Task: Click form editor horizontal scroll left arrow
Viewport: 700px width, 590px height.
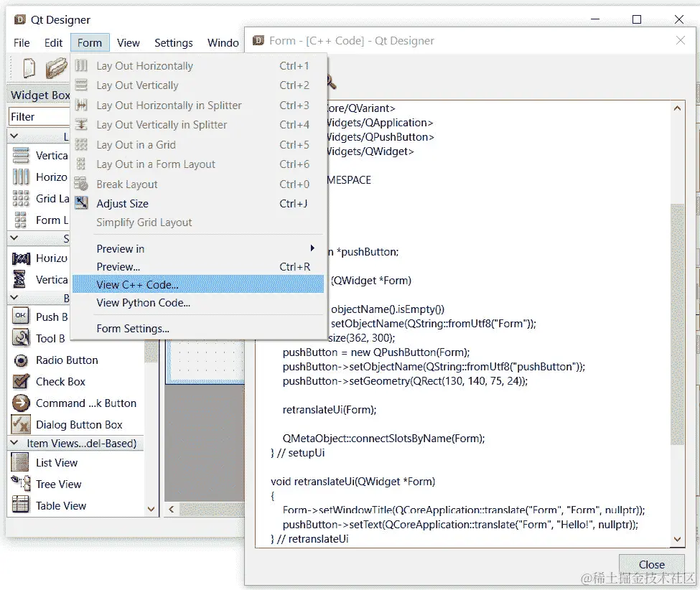Action: pos(172,509)
